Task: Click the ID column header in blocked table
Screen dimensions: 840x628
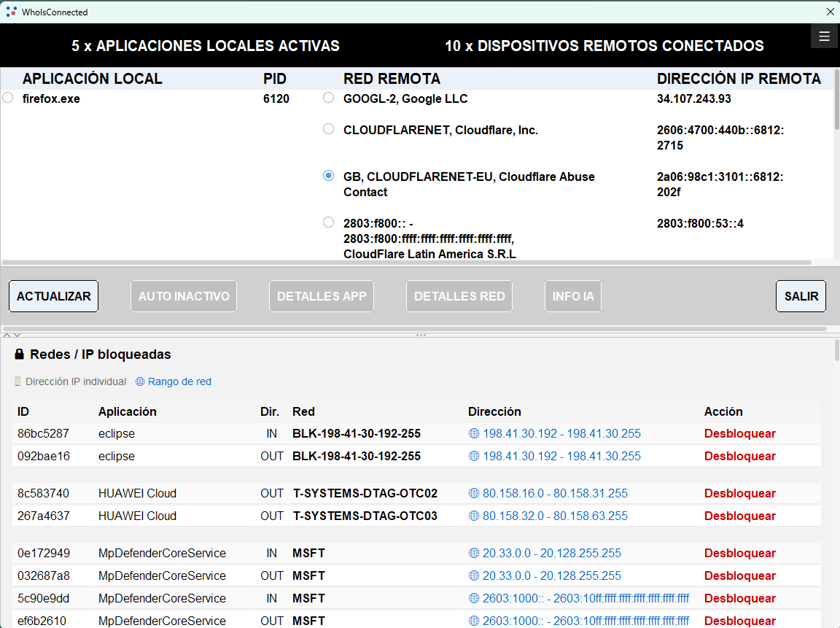Action: [23, 411]
